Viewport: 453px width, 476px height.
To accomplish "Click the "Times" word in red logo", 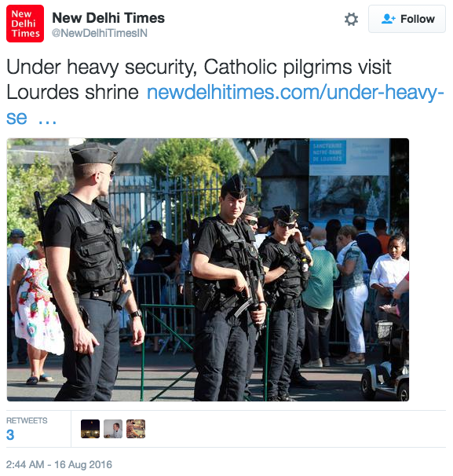I will (x=26, y=34).
